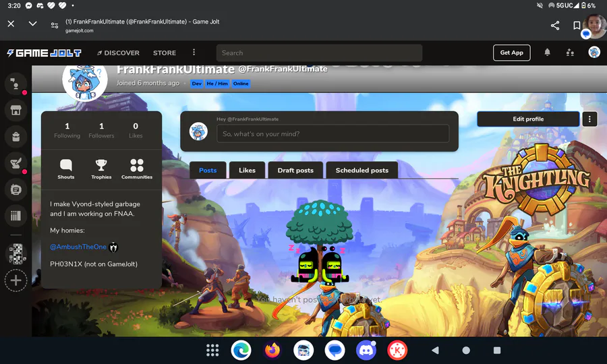Open the chat icon in the sidebar
Screen dimensions: 607x364
[x=16, y=189]
